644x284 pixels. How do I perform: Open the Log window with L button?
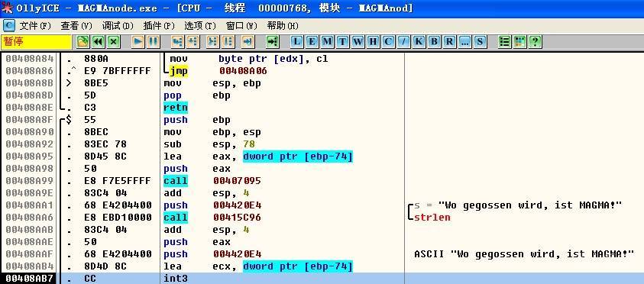pyautogui.click(x=296, y=41)
